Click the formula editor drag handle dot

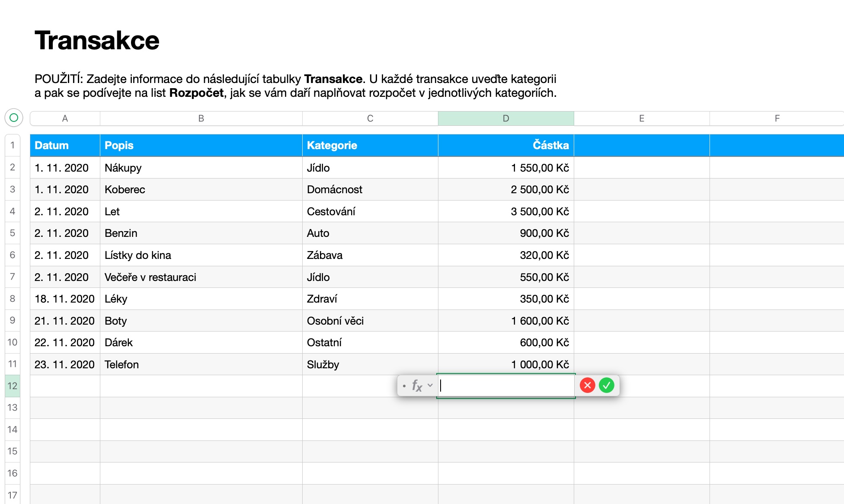pyautogui.click(x=404, y=386)
